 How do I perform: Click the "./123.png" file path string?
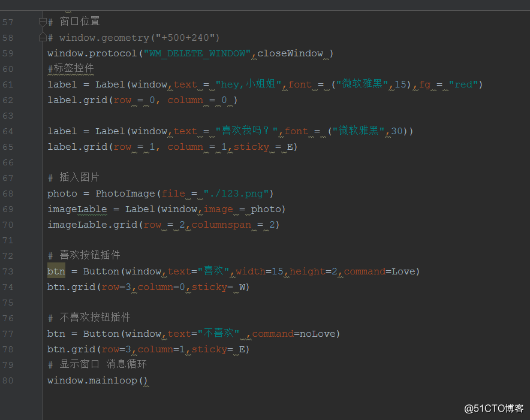tap(236, 194)
